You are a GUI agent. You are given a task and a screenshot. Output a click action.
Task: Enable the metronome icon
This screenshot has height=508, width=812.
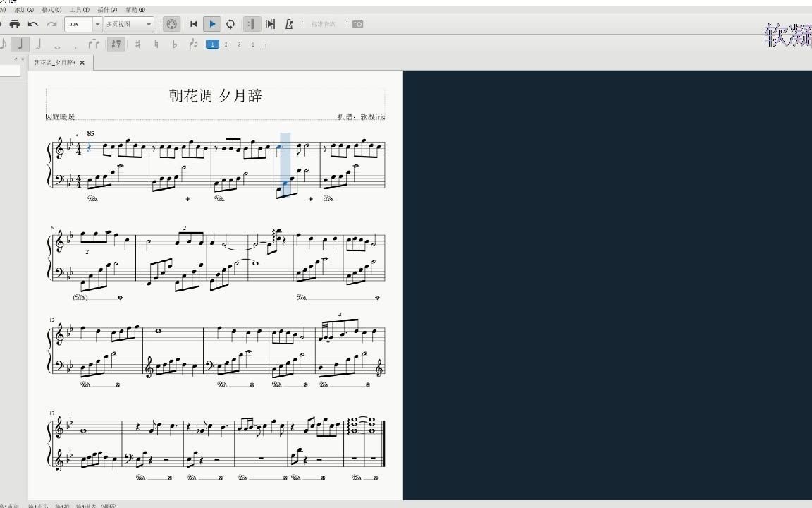289,24
